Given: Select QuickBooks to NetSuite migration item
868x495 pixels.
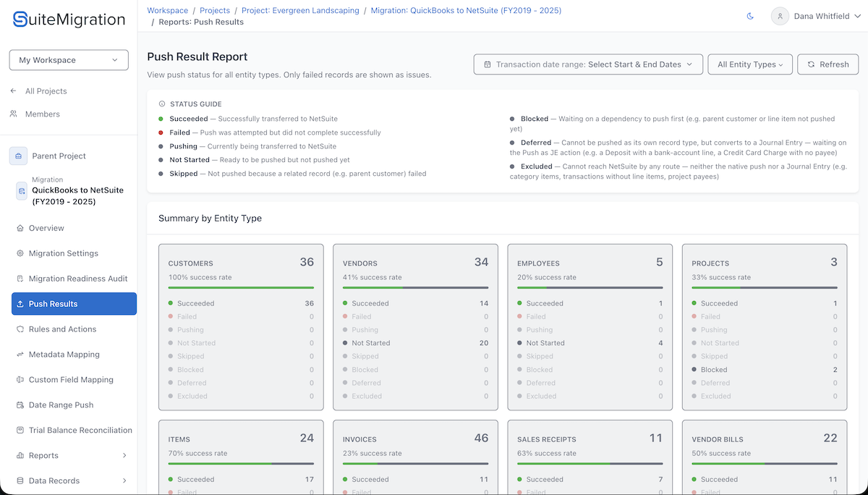Looking at the screenshot, I should click(x=74, y=191).
